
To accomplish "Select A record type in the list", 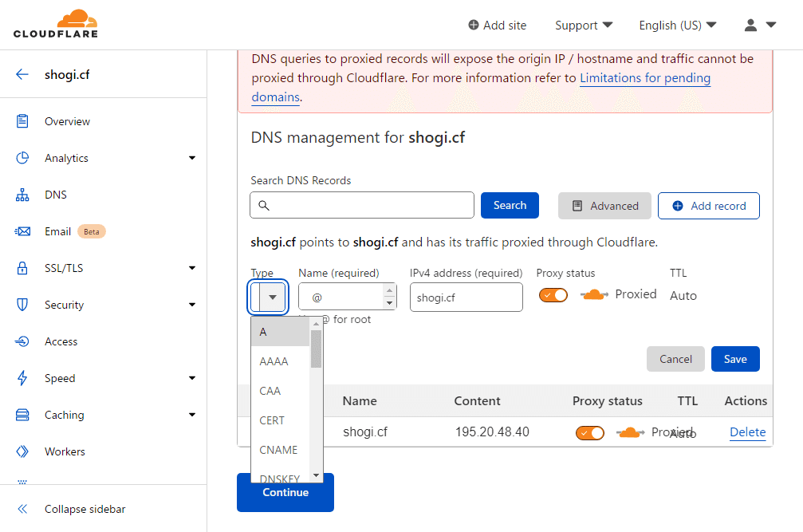I will click(x=280, y=332).
